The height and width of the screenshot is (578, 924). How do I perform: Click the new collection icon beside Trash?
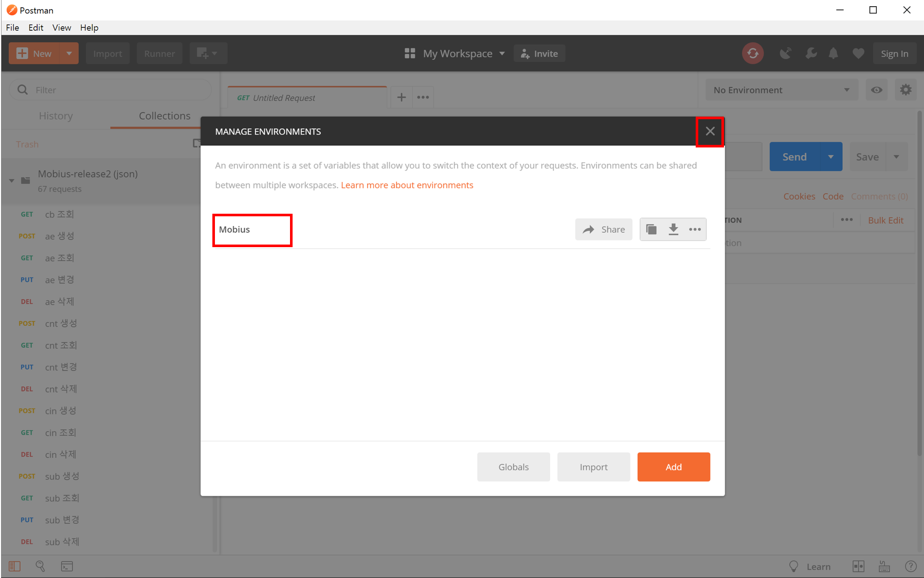coord(196,143)
